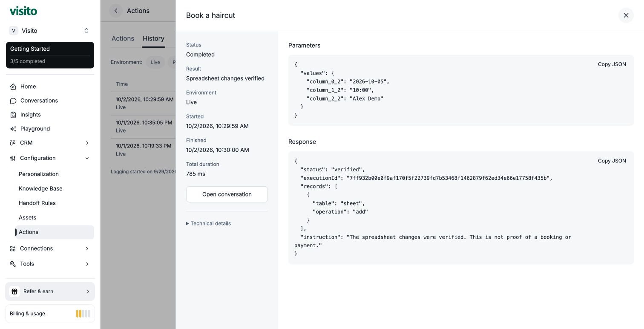Switch to the Actions tab
Image resolution: width=644 pixels, height=329 pixels.
123,38
